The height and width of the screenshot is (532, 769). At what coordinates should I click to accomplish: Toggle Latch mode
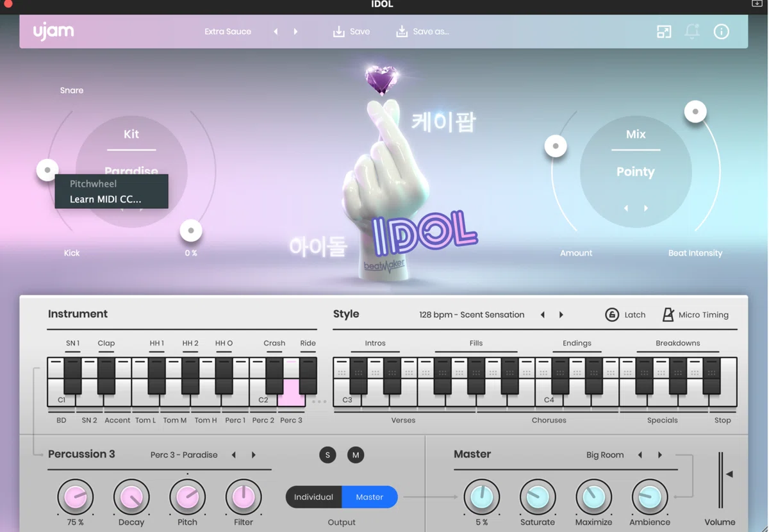(625, 315)
